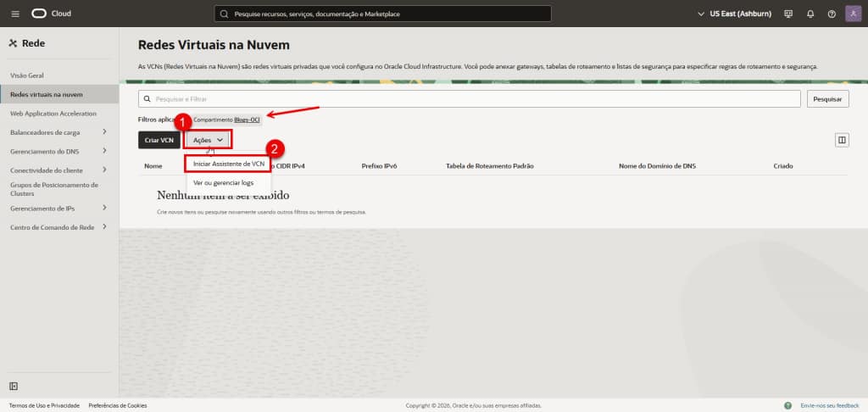Click the green feedback help icon
868x412 pixels.
(787, 405)
